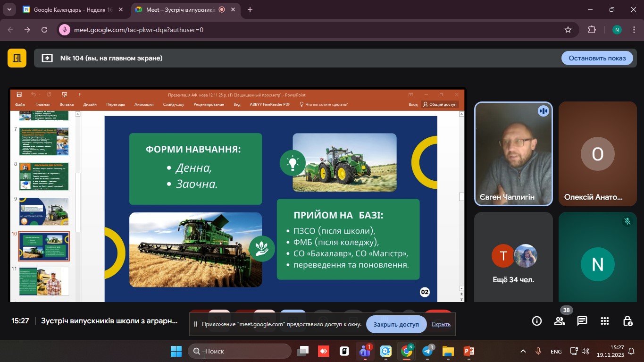
Task: Toggle the system volume speaker icon
Action: (585, 351)
